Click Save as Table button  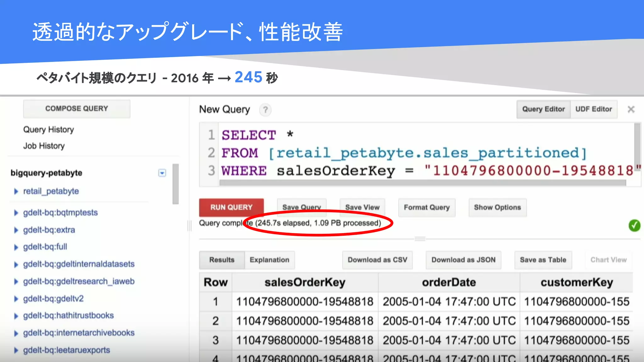543,260
